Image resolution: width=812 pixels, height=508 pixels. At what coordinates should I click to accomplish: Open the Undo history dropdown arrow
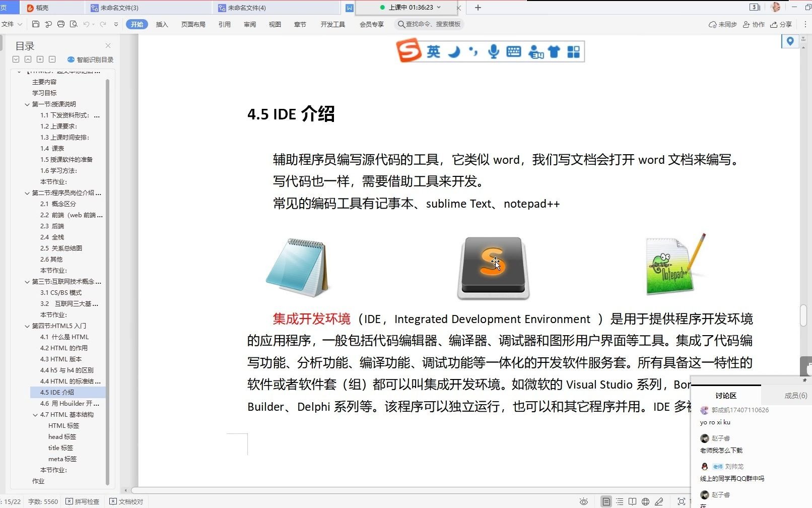[93, 24]
